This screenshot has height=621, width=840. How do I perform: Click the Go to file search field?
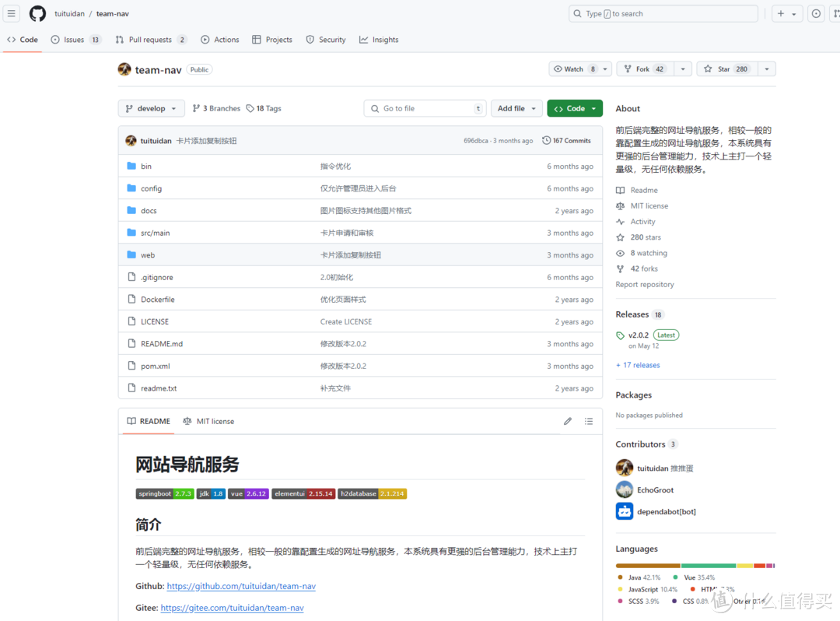coord(425,108)
